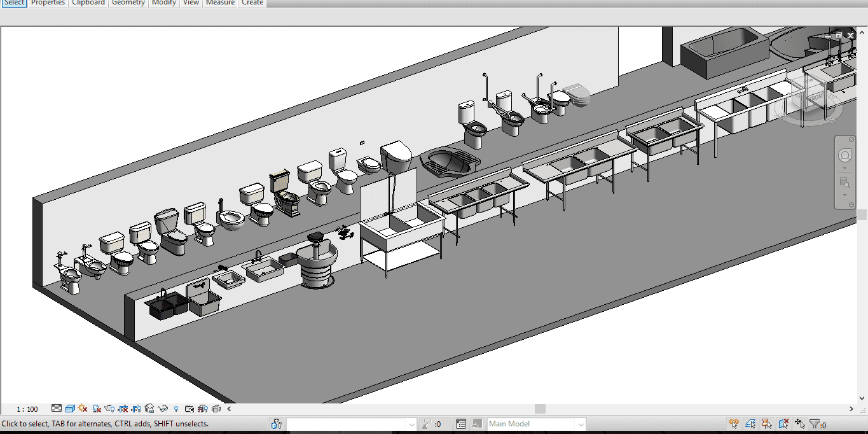Toggle Reveal Hidden Elements lightbulb
This screenshot has width=868, height=434.
[x=176, y=409]
